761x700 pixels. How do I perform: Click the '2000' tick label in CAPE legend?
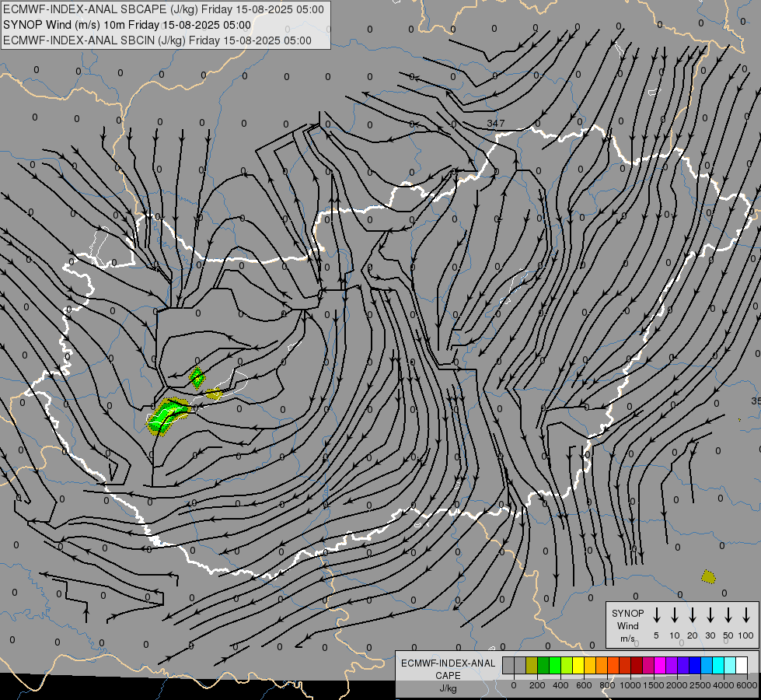click(x=677, y=685)
